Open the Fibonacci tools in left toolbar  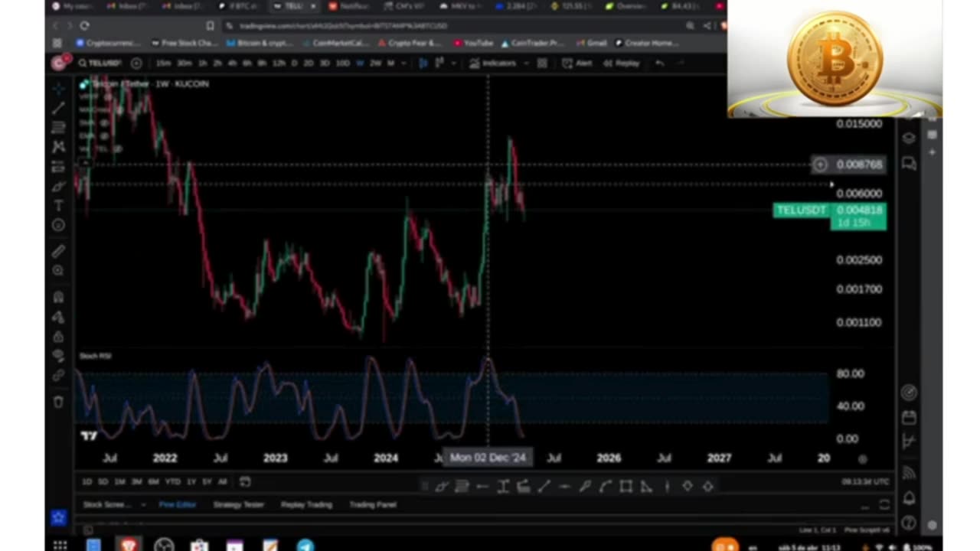point(58,127)
